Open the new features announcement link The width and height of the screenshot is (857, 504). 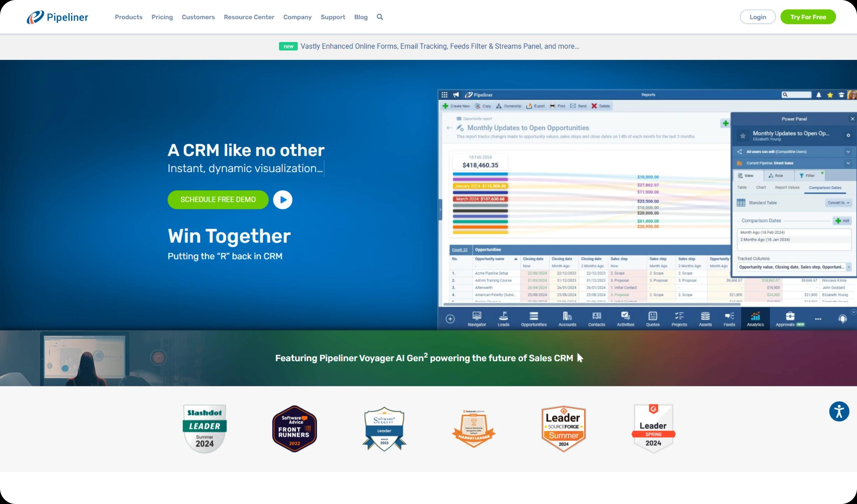(440, 46)
